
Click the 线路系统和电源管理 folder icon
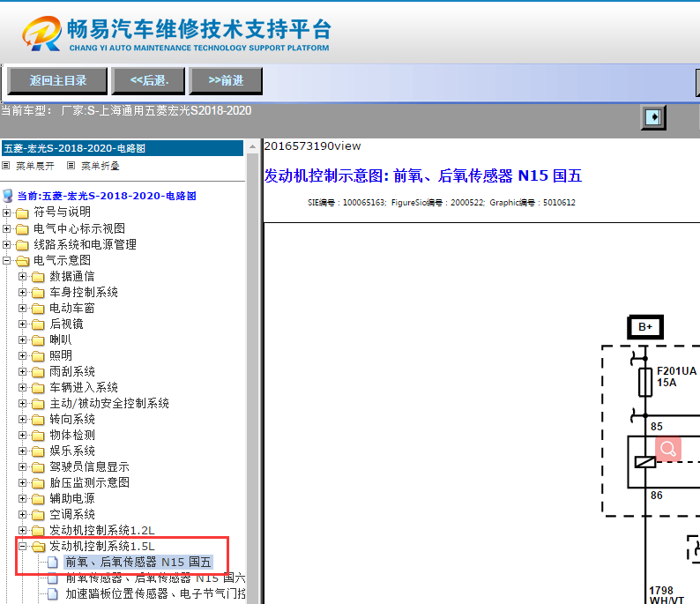pos(22,244)
